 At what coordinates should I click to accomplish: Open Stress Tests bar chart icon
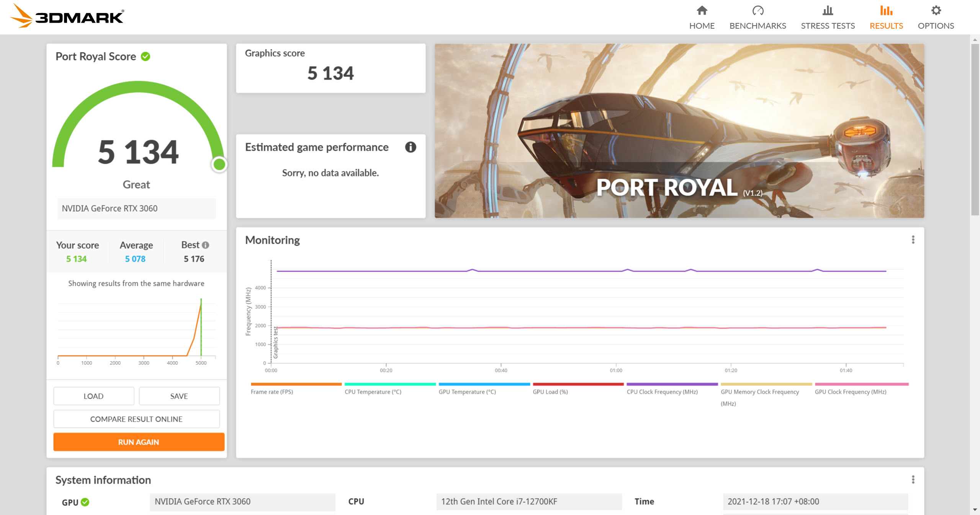828,11
